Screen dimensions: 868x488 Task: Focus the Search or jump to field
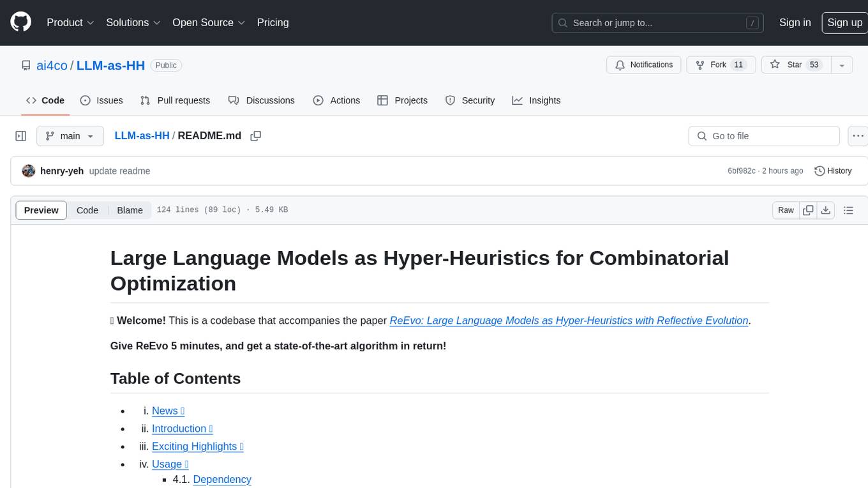pos(657,23)
